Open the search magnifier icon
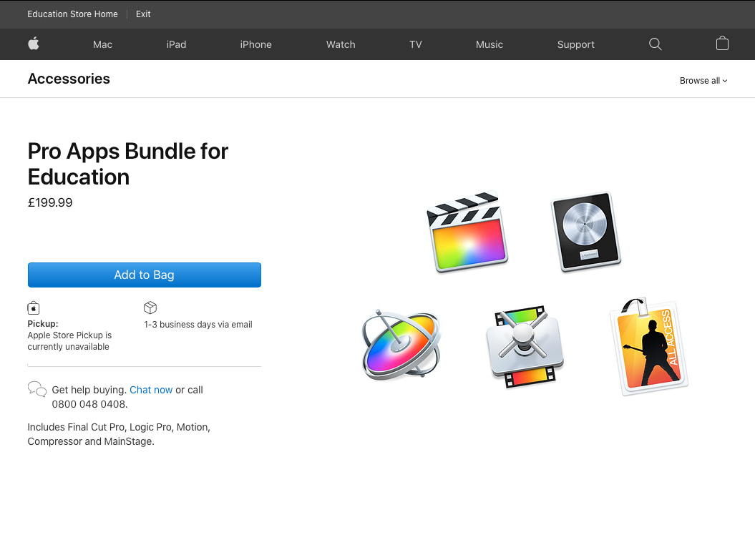 (x=655, y=44)
